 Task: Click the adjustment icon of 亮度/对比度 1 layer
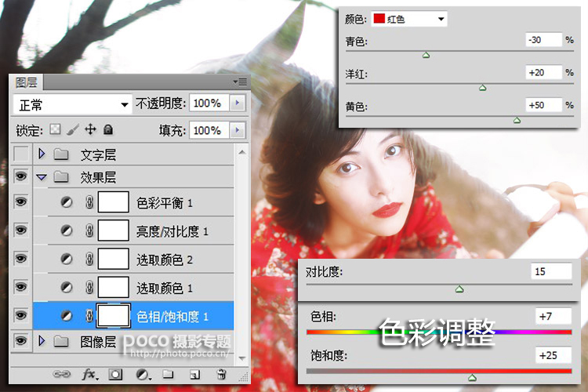pyautogui.click(x=67, y=230)
